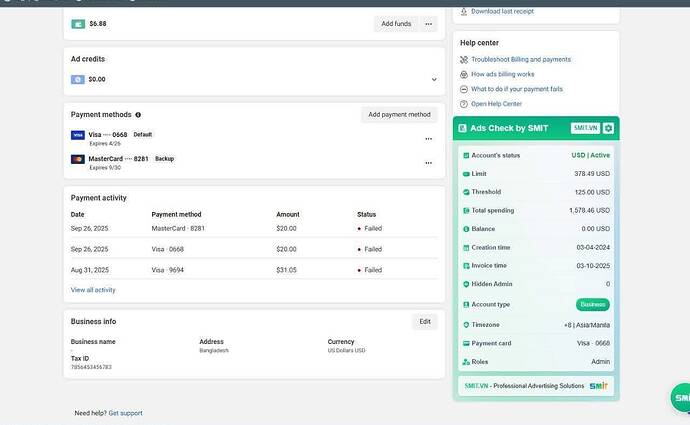Click the Open Help Center question icon
The image size is (690, 425).
click(x=463, y=104)
